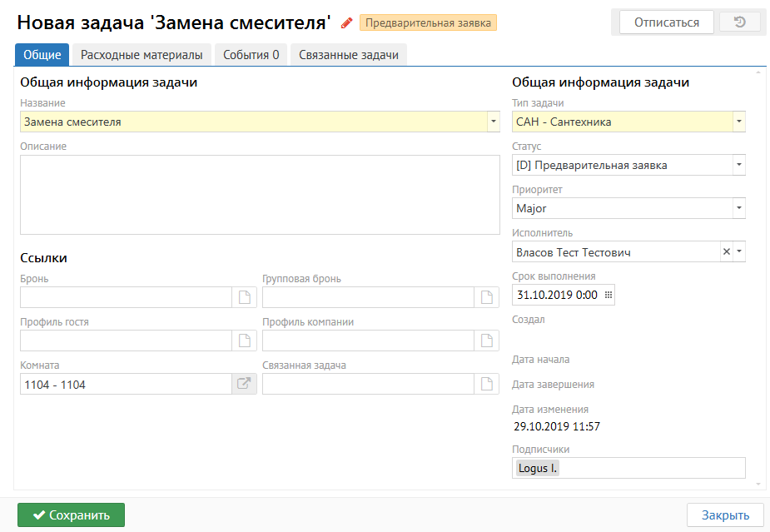770x532 pixels.
Task: Click inside the Описание text area
Action: 260,195
